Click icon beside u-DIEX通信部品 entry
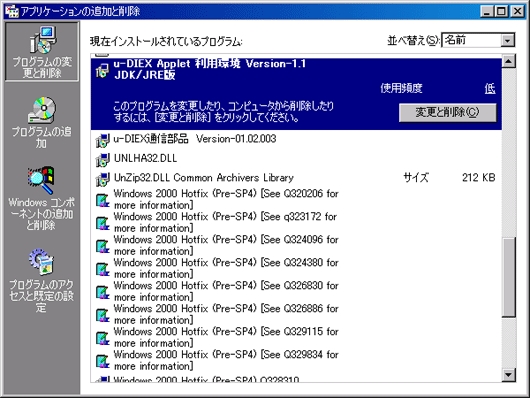The height and width of the screenshot is (398, 530). point(102,141)
